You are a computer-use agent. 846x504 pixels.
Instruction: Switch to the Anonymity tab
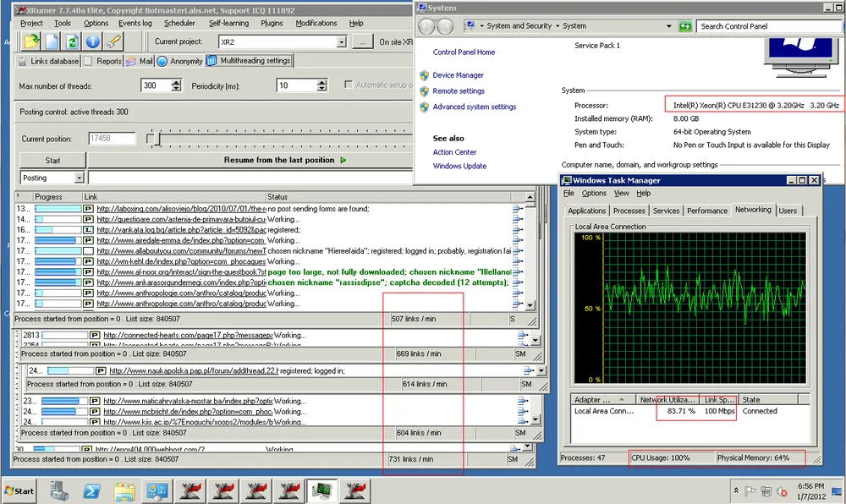tap(180, 61)
